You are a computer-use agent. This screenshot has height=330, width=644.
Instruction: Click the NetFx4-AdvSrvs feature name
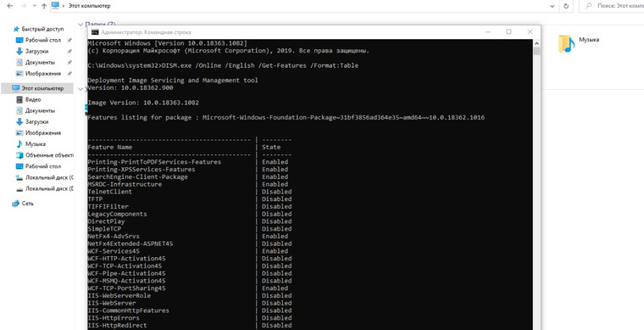(114, 237)
